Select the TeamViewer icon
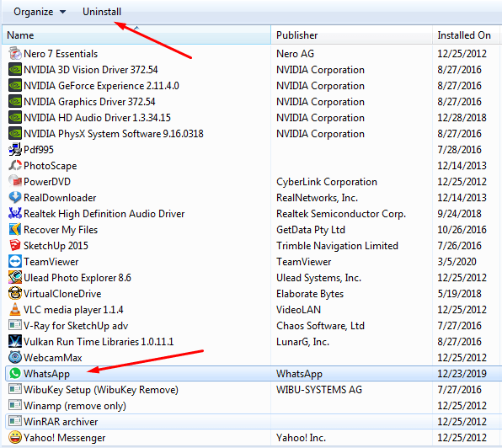 coord(15,261)
